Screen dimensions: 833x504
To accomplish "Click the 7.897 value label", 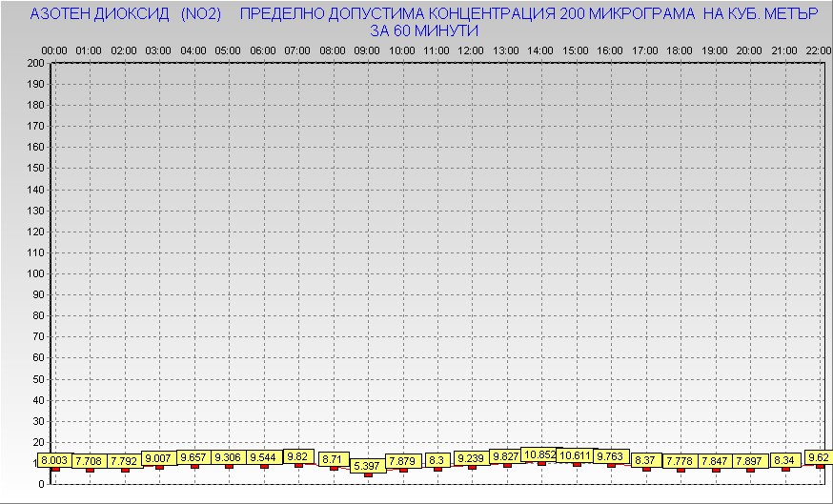I will pyautogui.click(x=750, y=461).
